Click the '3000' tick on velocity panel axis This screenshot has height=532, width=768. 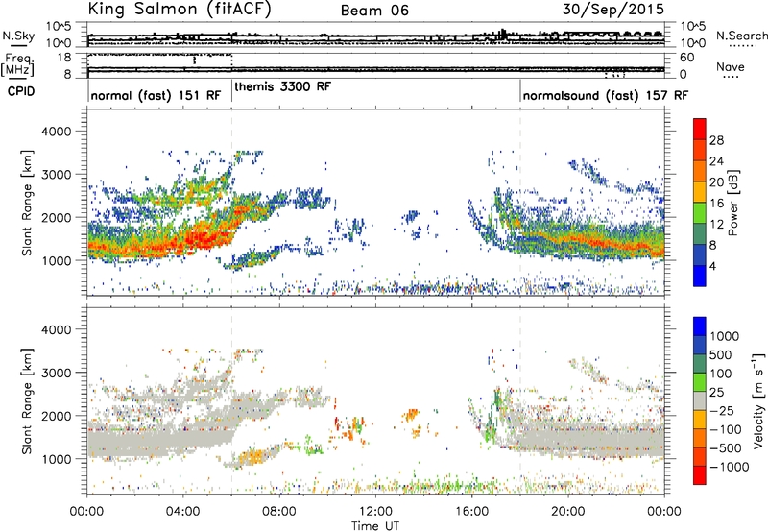[56, 373]
